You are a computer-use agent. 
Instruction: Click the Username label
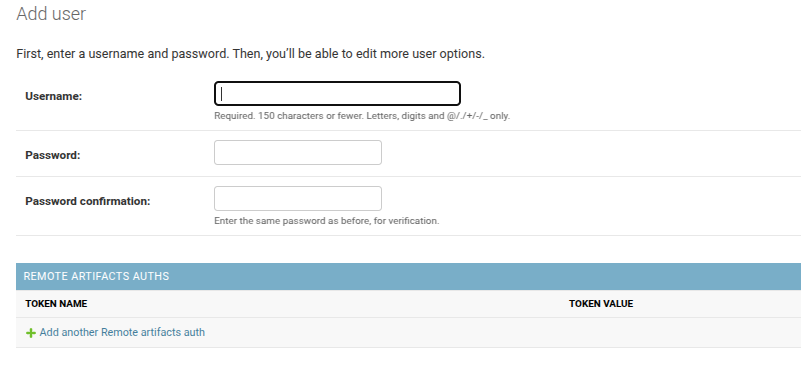click(54, 96)
